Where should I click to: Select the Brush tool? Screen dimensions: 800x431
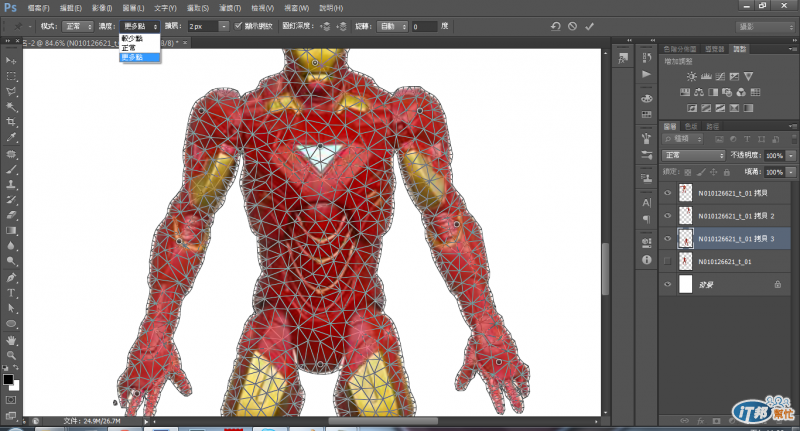pyautogui.click(x=11, y=169)
